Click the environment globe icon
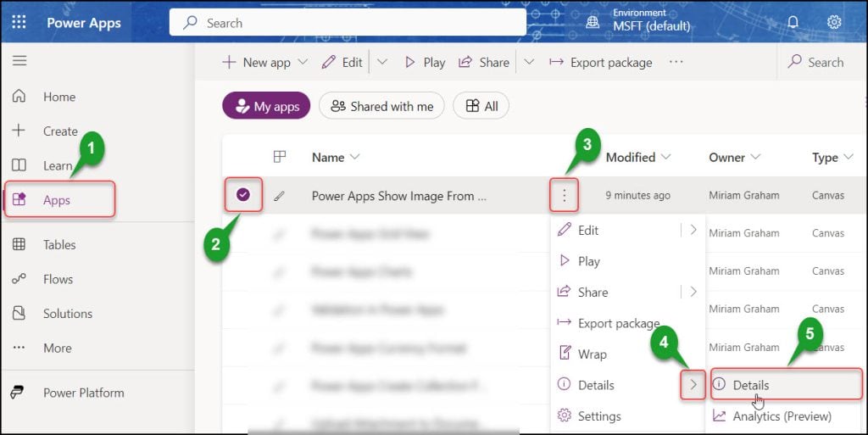Screen dimensions: 868x435 point(593,22)
